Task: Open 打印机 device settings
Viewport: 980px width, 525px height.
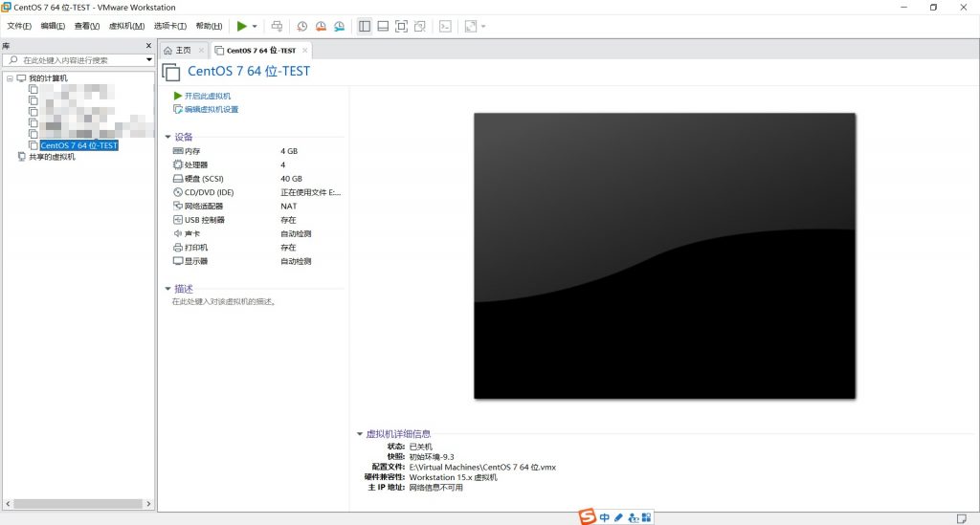Action: pos(195,248)
